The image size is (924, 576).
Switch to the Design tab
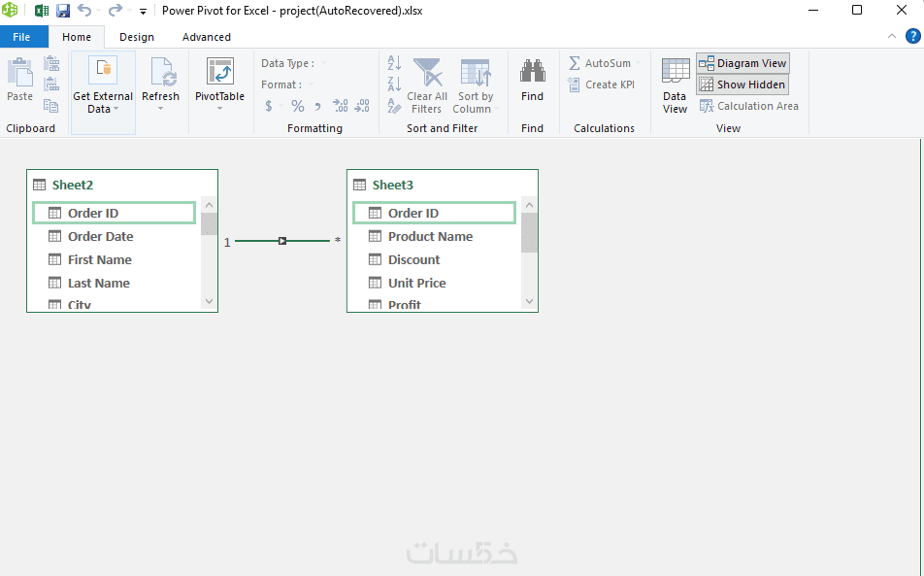(x=137, y=37)
